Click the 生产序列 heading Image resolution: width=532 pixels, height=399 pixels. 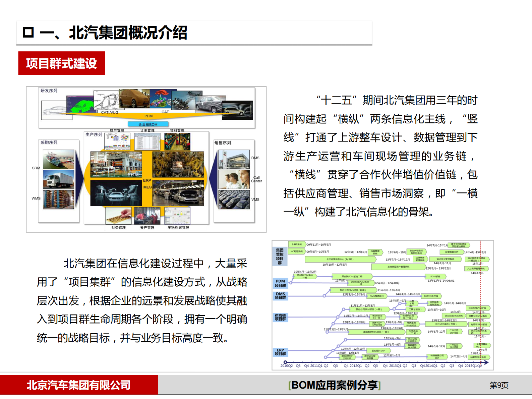point(94,134)
